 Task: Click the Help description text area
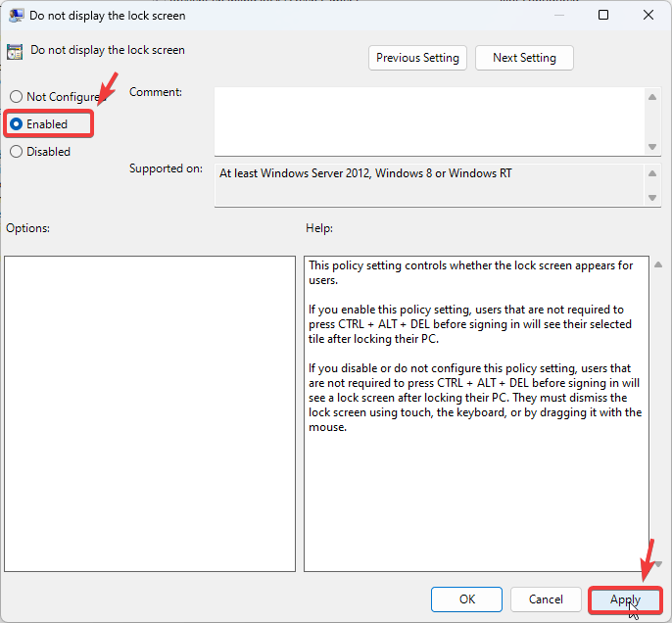coord(476,413)
